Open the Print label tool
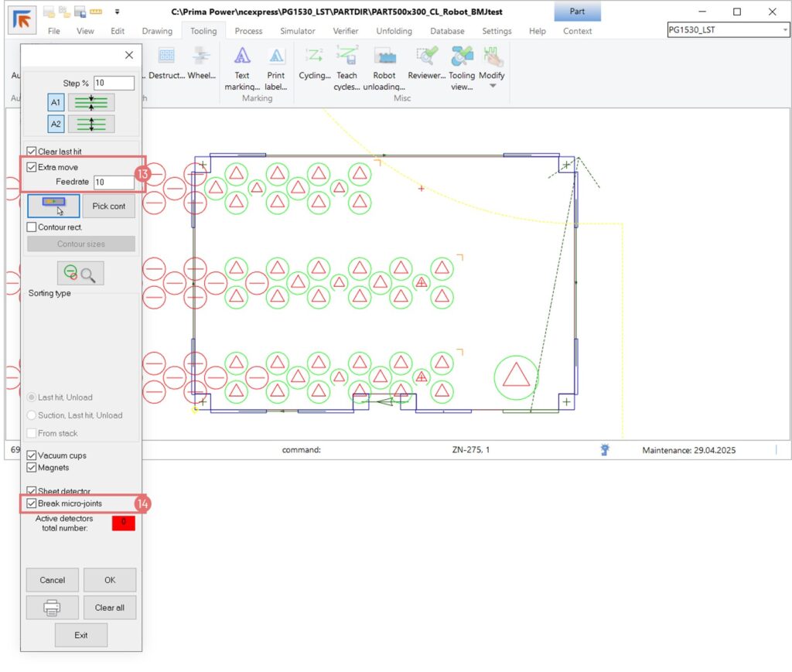Image resolution: width=792 pixels, height=672 pixels. click(x=276, y=56)
